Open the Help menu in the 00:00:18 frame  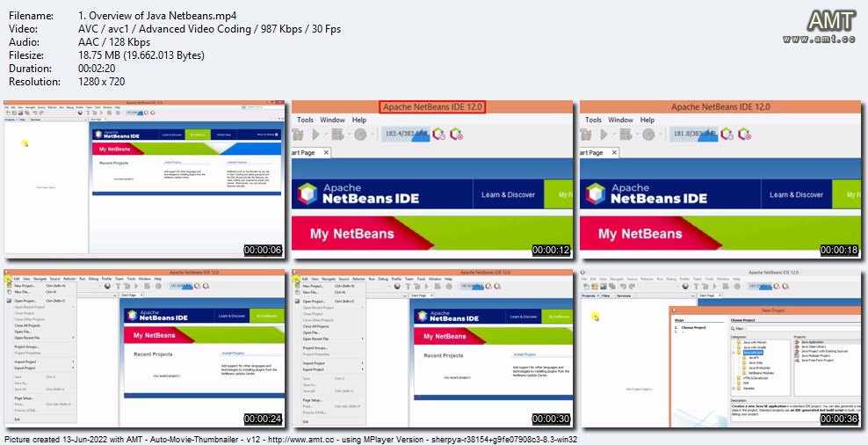[647, 120]
